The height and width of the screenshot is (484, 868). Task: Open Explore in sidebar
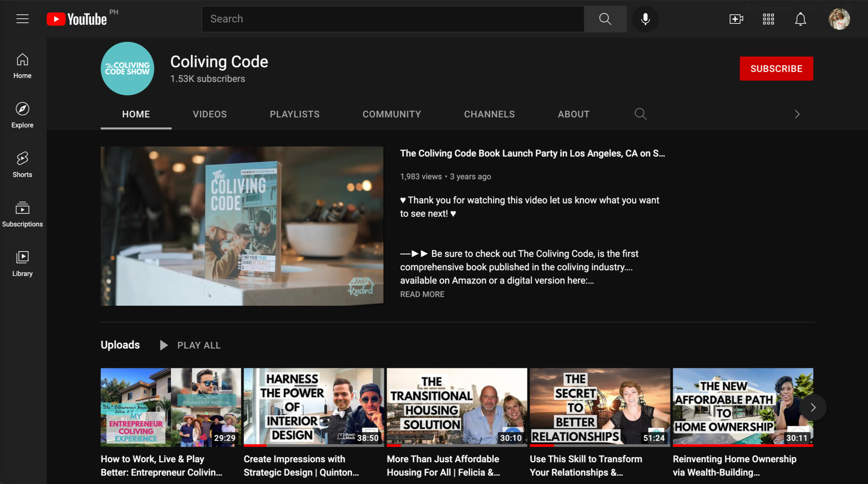[22, 115]
